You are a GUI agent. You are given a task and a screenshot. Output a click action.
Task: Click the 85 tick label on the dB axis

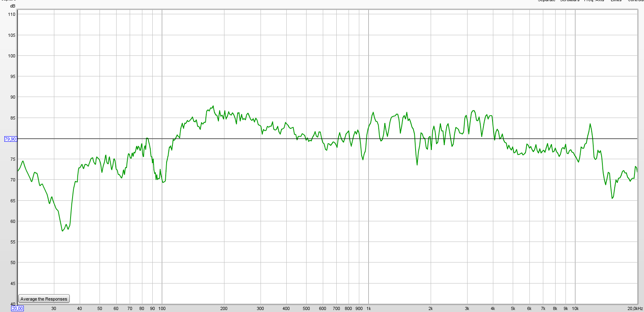(x=13, y=118)
